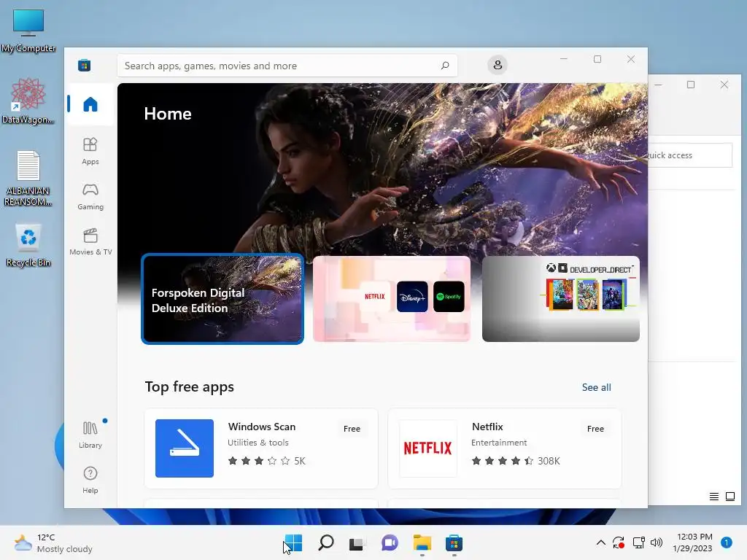Viewport: 747px width, 560px height.
Task: Click Entertainment category text under Netflix
Action: coord(499,443)
